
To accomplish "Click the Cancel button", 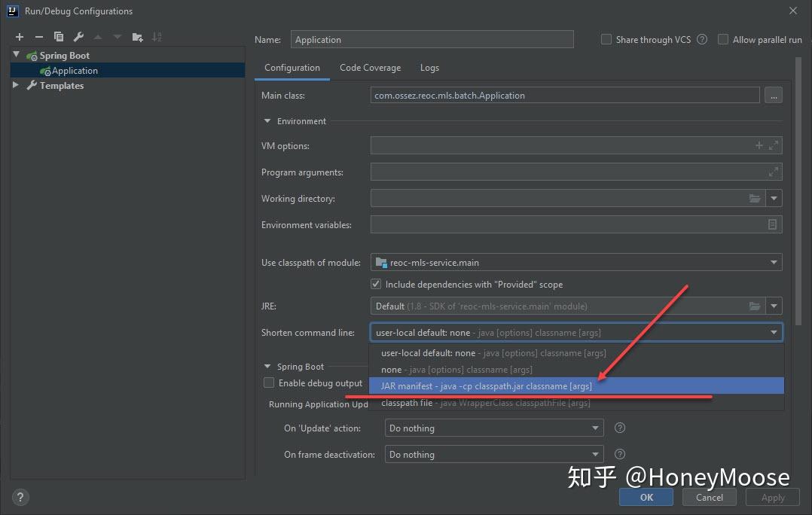I will click(x=709, y=497).
